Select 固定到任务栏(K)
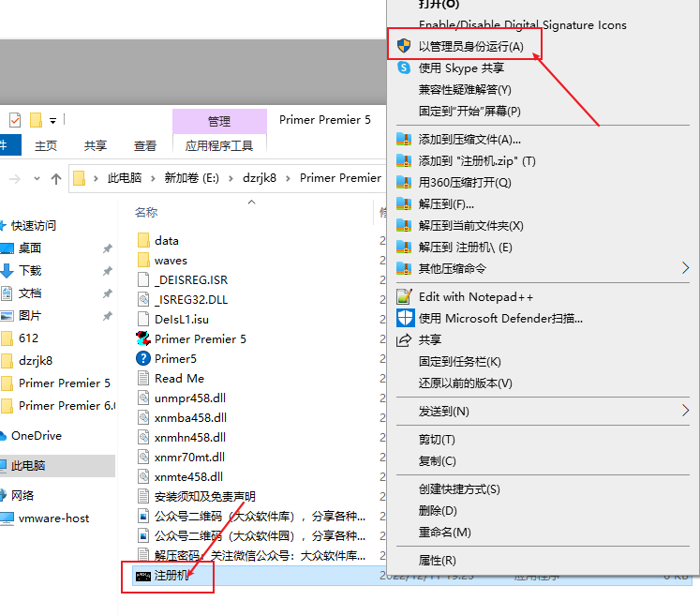Screen dimensions: 700x616 point(459,361)
